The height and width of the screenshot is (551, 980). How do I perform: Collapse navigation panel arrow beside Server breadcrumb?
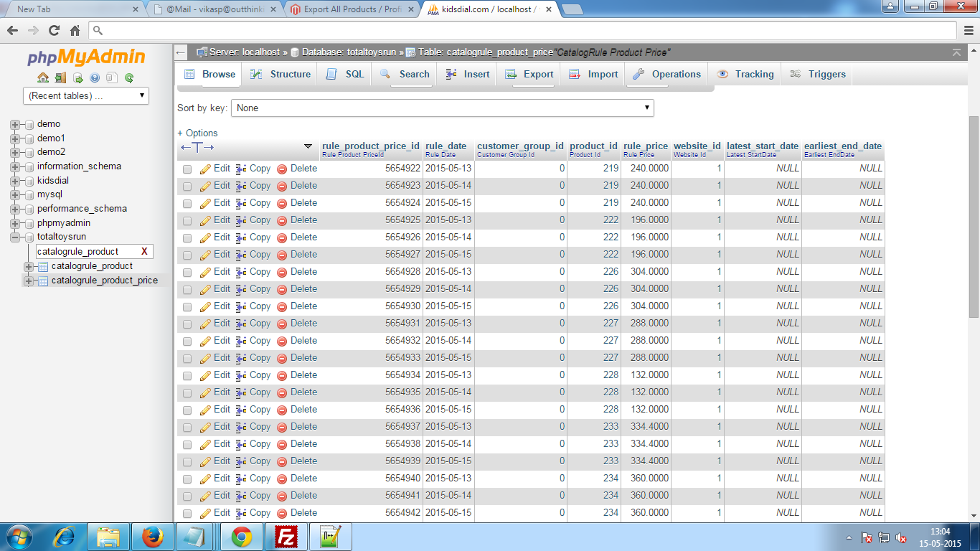point(181,52)
